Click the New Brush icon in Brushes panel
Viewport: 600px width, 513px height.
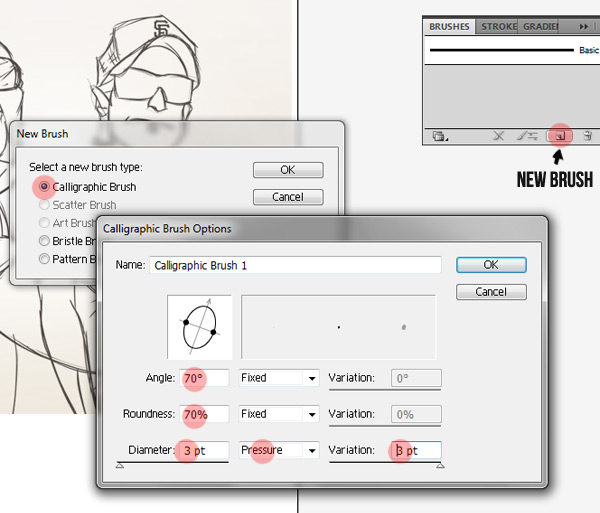point(561,135)
